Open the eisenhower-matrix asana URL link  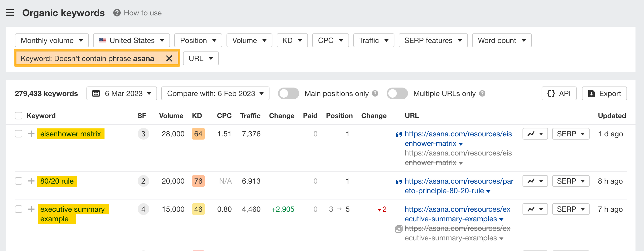pyautogui.click(x=458, y=139)
